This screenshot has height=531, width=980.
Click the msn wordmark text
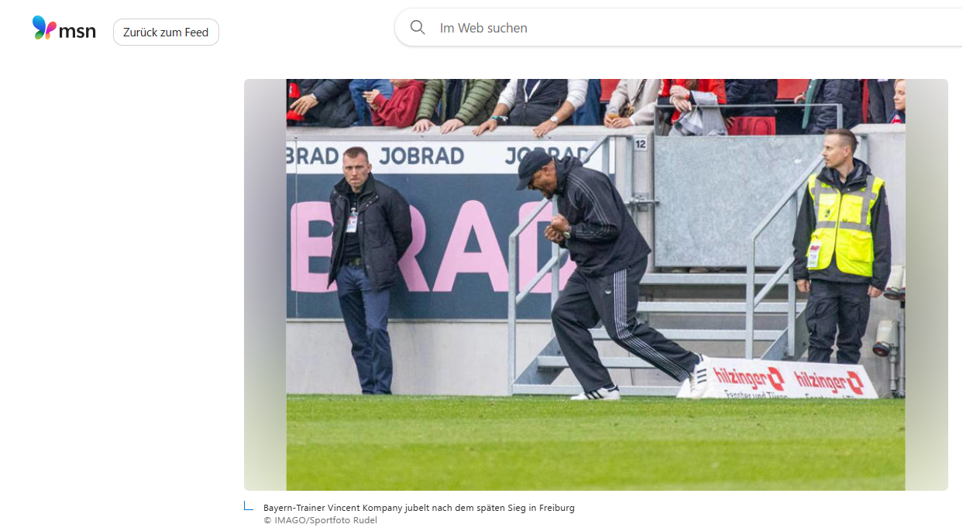point(77,30)
